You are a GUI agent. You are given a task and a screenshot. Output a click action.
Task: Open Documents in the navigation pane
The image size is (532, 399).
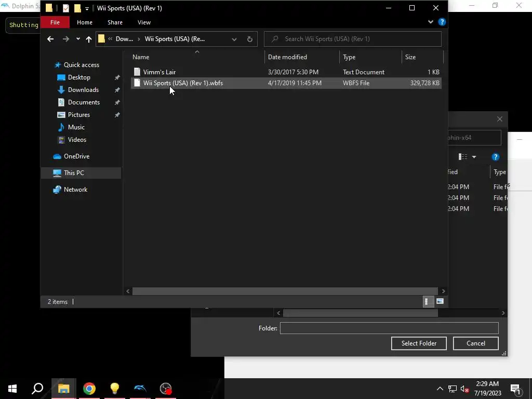84,102
